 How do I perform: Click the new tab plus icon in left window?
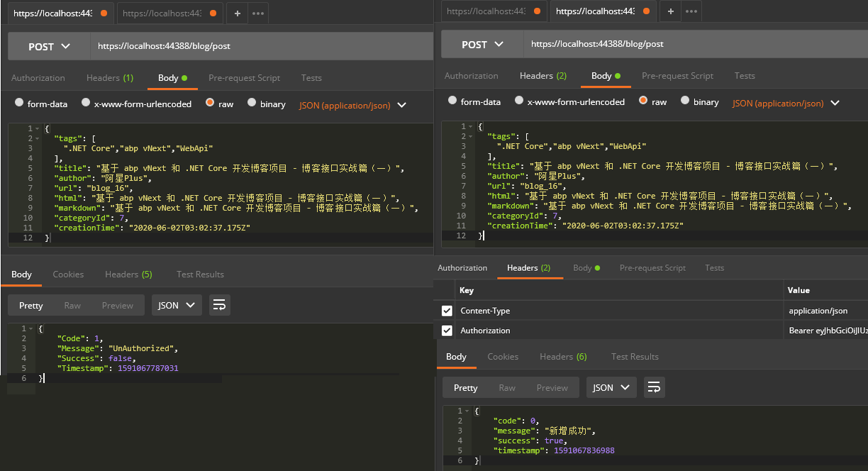click(237, 13)
